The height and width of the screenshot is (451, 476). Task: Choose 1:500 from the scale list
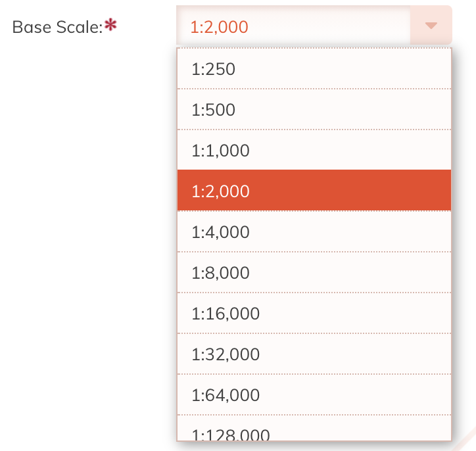point(314,109)
